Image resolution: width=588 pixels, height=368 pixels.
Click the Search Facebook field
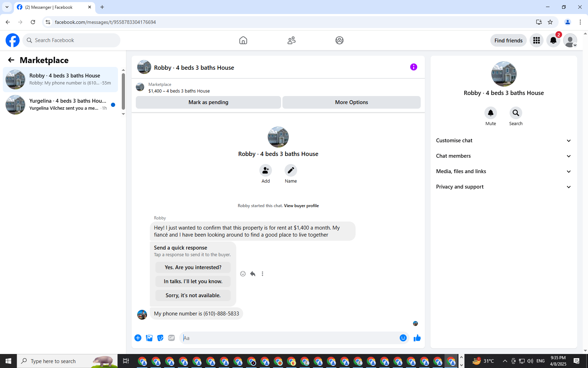(71, 40)
